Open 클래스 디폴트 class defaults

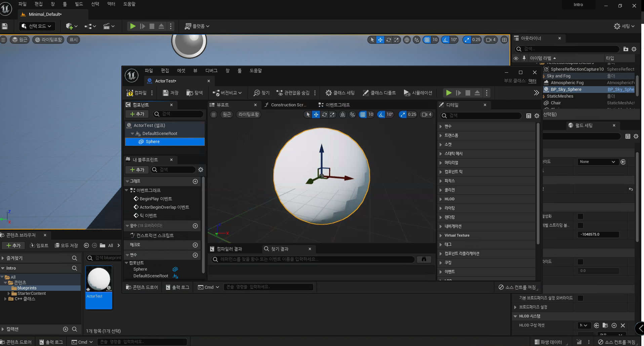379,93
